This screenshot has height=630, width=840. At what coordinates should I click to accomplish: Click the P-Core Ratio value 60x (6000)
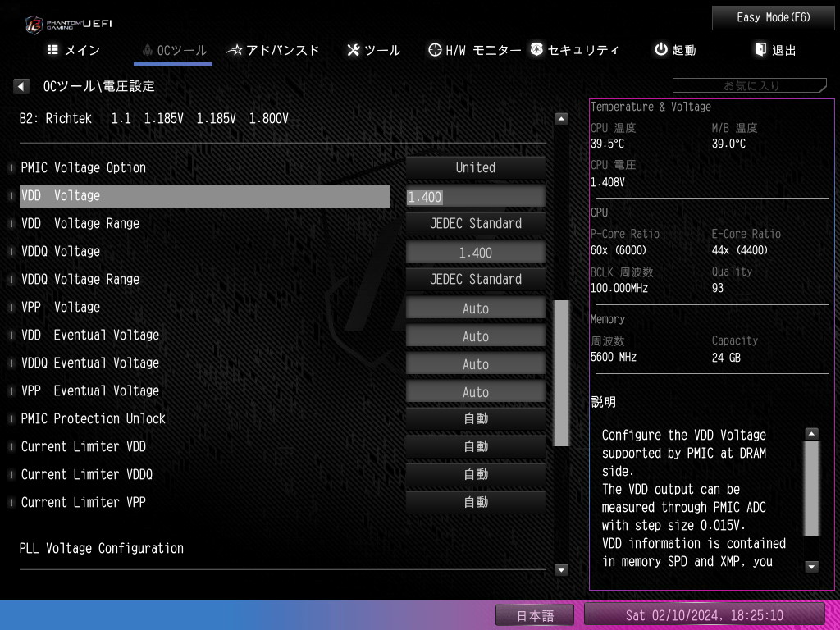click(x=619, y=250)
